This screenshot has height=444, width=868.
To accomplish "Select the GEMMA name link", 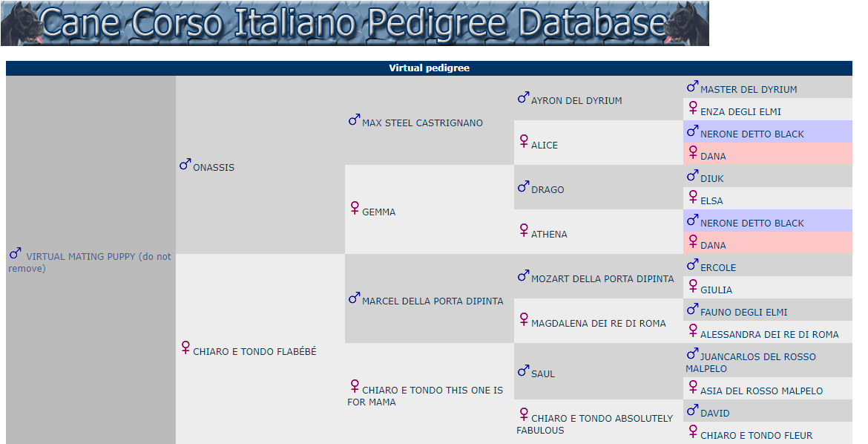I will pos(378,212).
